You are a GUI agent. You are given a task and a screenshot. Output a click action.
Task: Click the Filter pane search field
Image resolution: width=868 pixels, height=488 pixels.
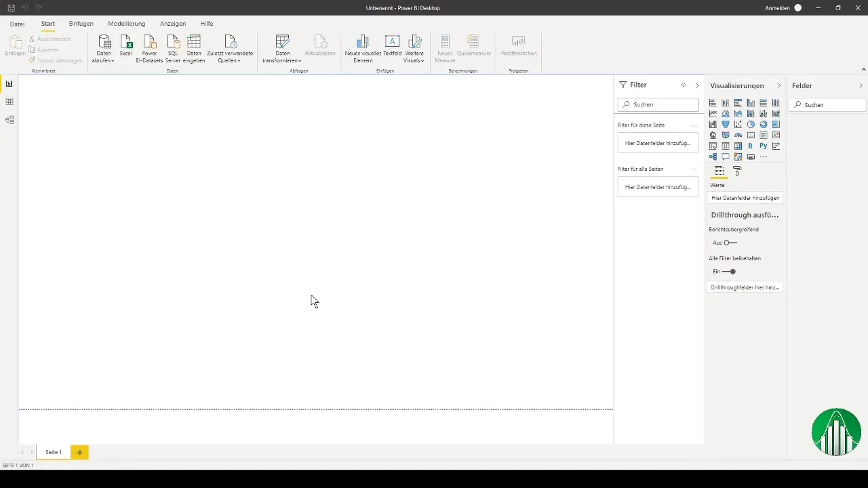click(658, 104)
